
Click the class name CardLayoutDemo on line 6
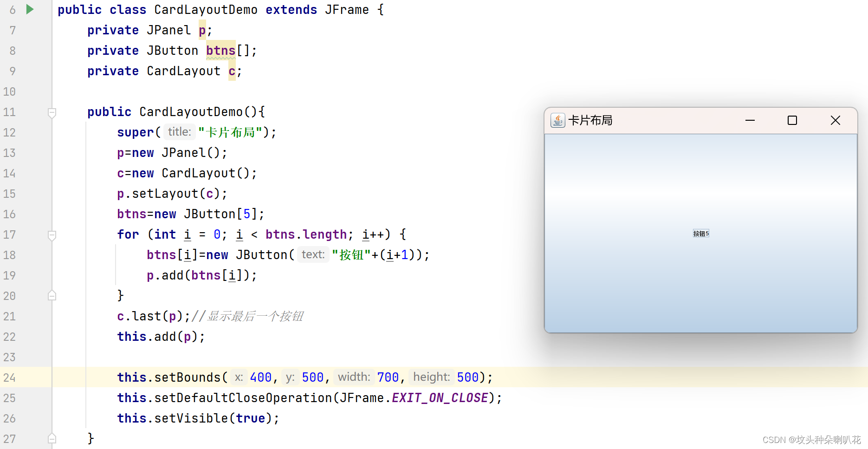pyautogui.click(x=206, y=10)
